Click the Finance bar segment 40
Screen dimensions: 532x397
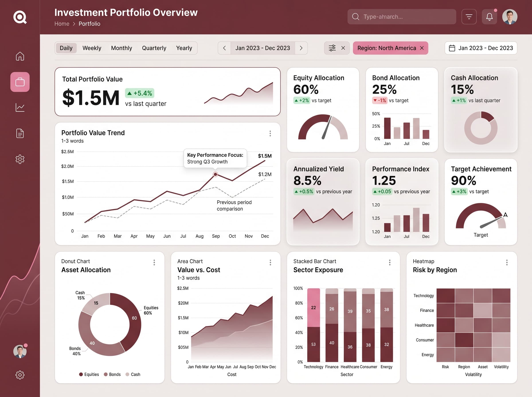pyautogui.click(x=332, y=343)
